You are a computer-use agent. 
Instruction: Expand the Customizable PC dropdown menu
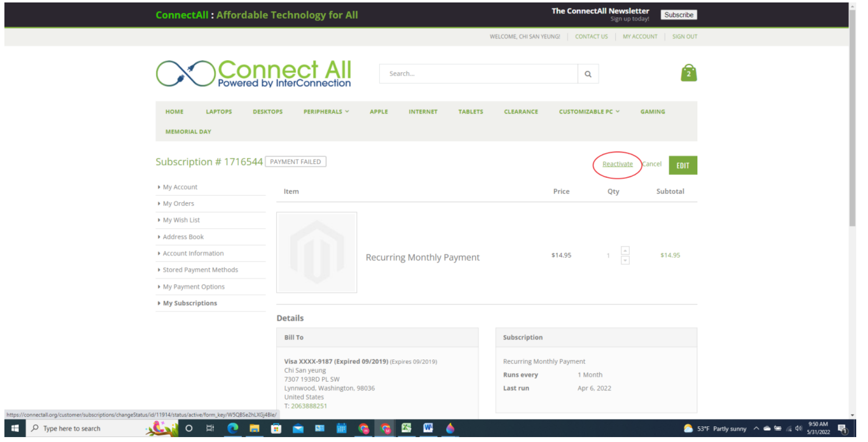(589, 112)
